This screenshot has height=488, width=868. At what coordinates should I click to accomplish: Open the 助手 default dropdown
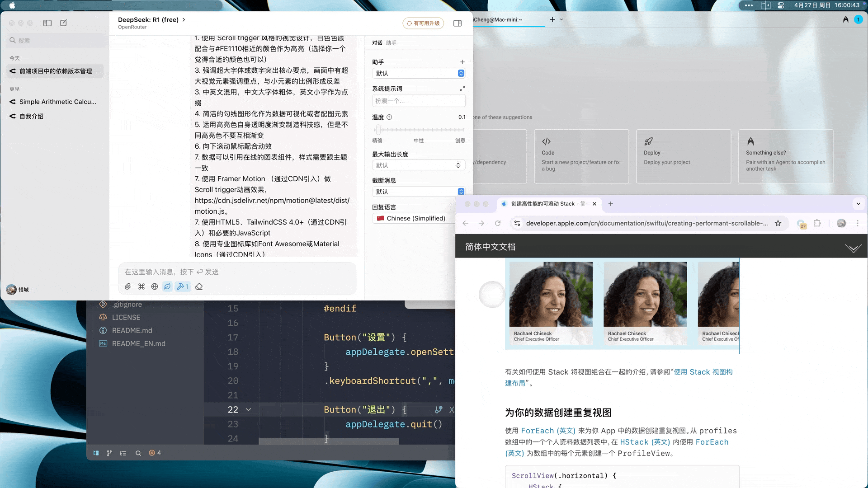[x=418, y=73]
